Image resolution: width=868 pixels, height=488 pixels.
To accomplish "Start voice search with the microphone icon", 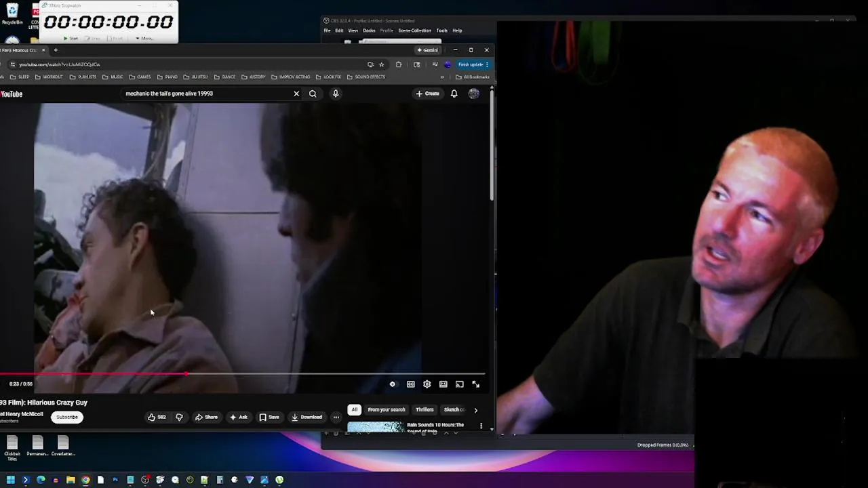I will point(335,94).
